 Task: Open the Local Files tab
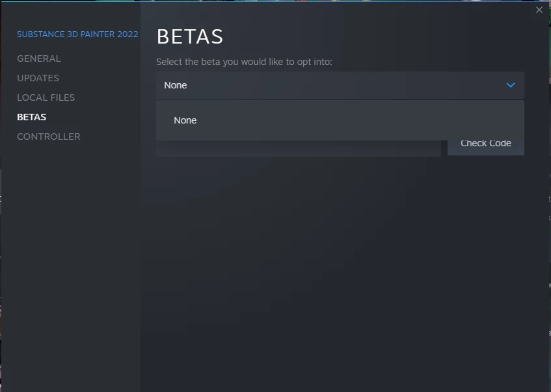click(46, 98)
